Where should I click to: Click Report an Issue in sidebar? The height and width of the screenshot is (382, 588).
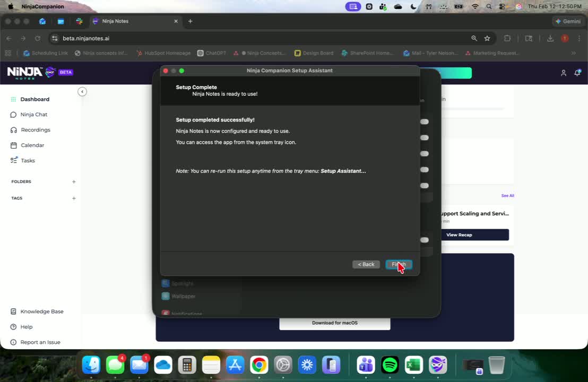click(40, 342)
